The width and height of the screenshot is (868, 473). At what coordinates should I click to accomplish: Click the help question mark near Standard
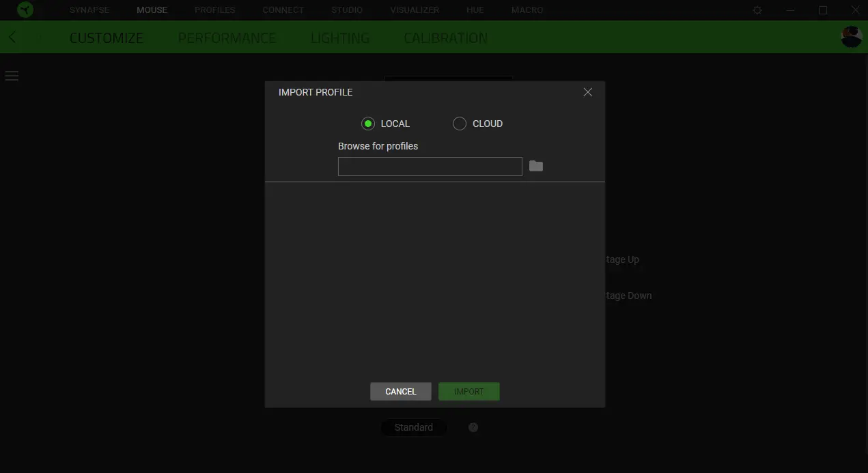pos(473,427)
